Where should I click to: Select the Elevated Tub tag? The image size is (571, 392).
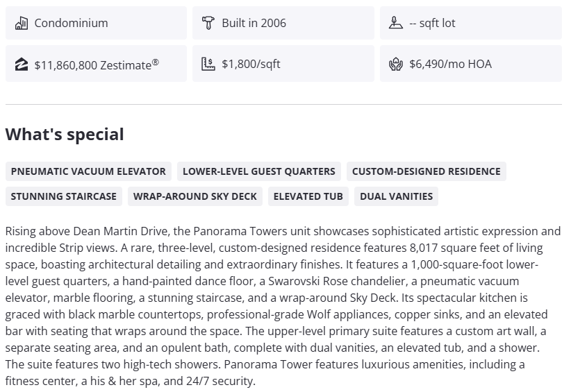(x=308, y=196)
